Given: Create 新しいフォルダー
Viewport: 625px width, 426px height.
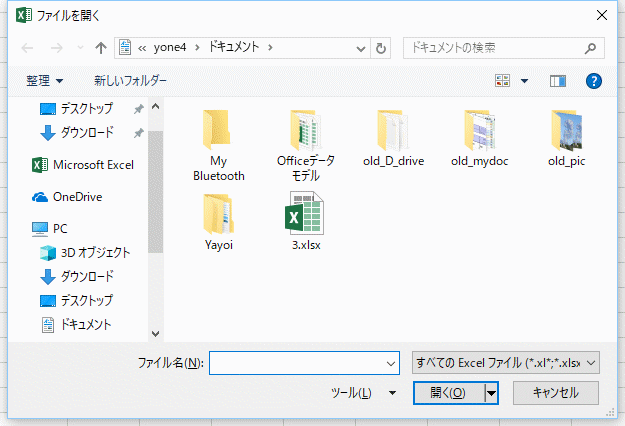Looking at the screenshot, I should 130,81.
